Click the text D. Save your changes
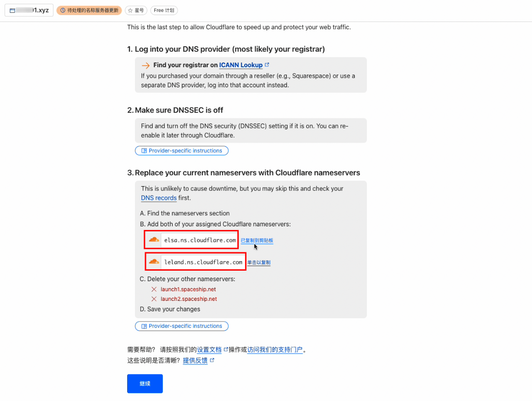The height and width of the screenshot is (401, 532). pos(170,309)
